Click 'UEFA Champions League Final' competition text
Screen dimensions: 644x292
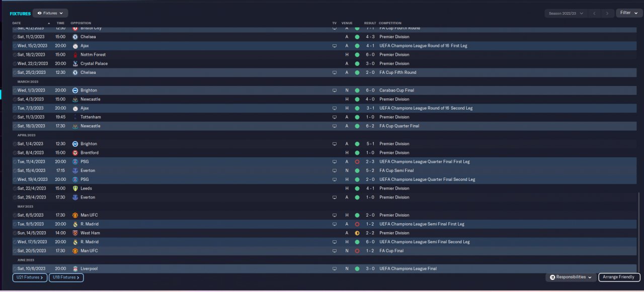[408, 269]
